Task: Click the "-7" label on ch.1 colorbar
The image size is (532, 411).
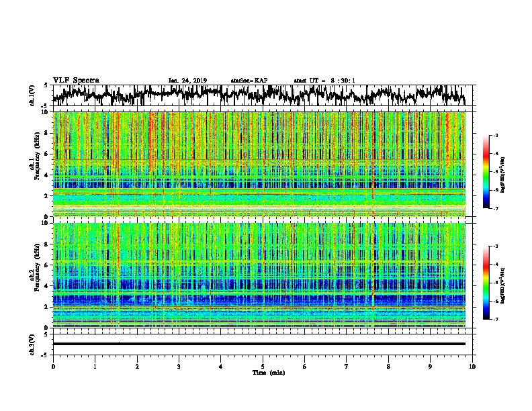Action: [496, 208]
